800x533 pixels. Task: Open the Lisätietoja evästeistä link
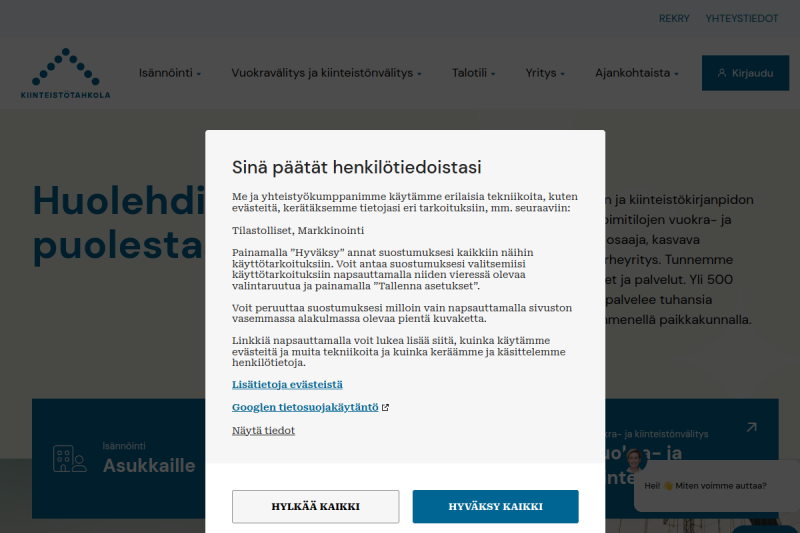click(287, 385)
